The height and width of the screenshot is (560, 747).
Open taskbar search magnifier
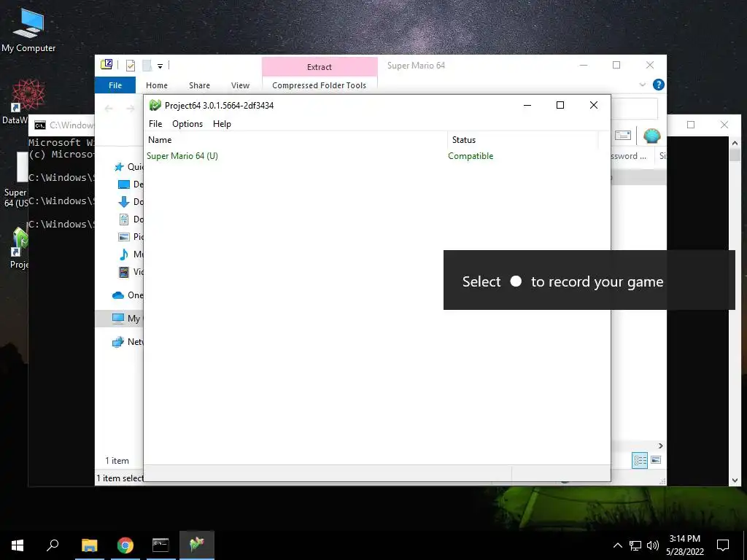click(x=53, y=545)
